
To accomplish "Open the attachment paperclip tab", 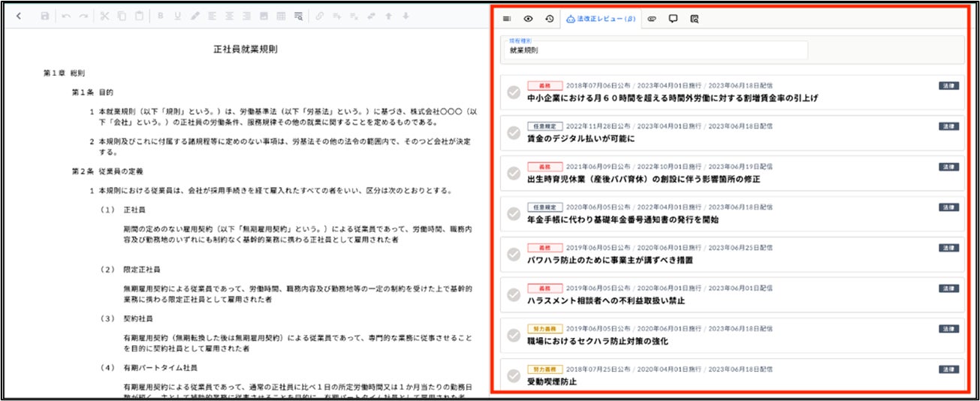I will (x=651, y=19).
